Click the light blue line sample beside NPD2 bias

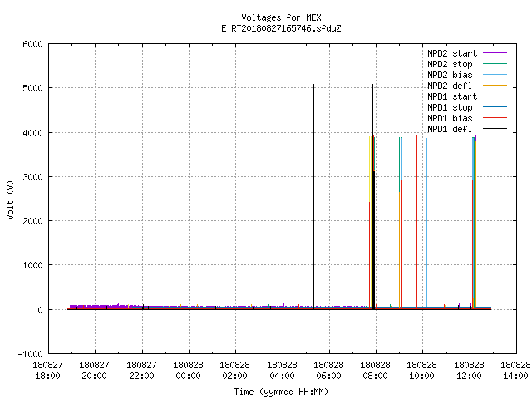click(495, 75)
